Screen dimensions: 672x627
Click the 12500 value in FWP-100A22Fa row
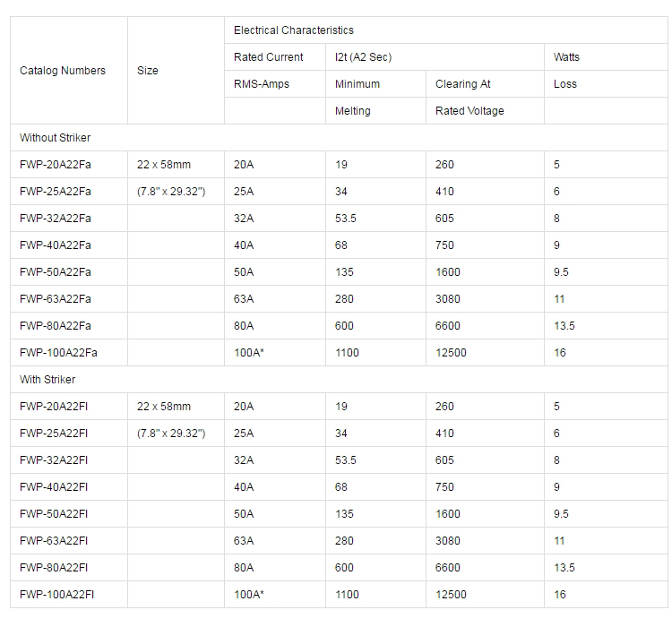click(x=451, y=353)
